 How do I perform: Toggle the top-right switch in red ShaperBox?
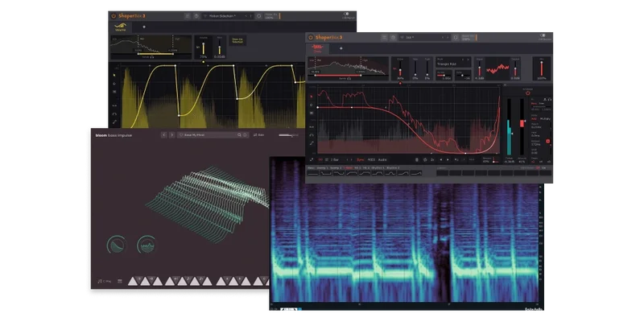click(x=543, y=35)
